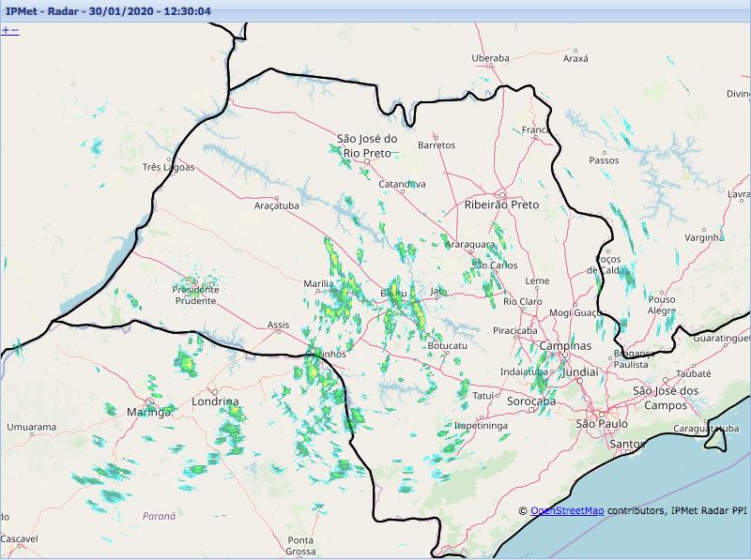Select São José do Rio Preto label
The height and width of the screenshot is (560, 751).
click(x=367, y=145)
